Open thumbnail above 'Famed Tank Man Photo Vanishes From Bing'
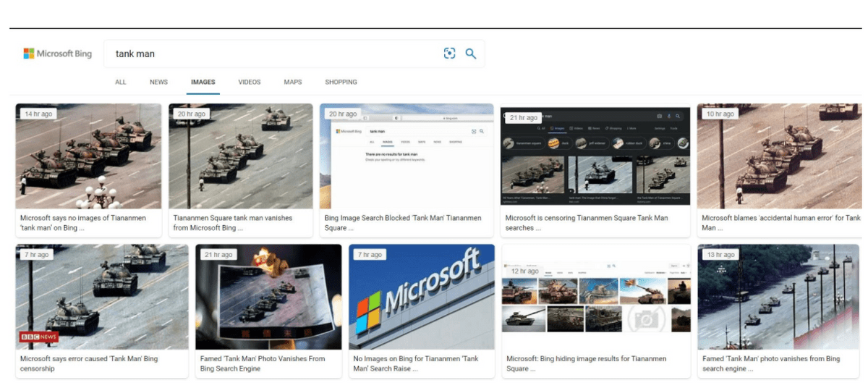The image size is (868, 388). [268, 297]
